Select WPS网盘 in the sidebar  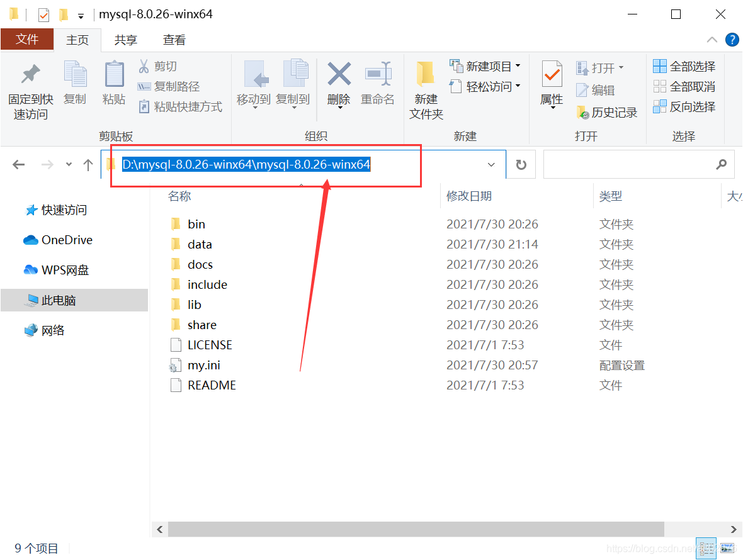(57, 270)
